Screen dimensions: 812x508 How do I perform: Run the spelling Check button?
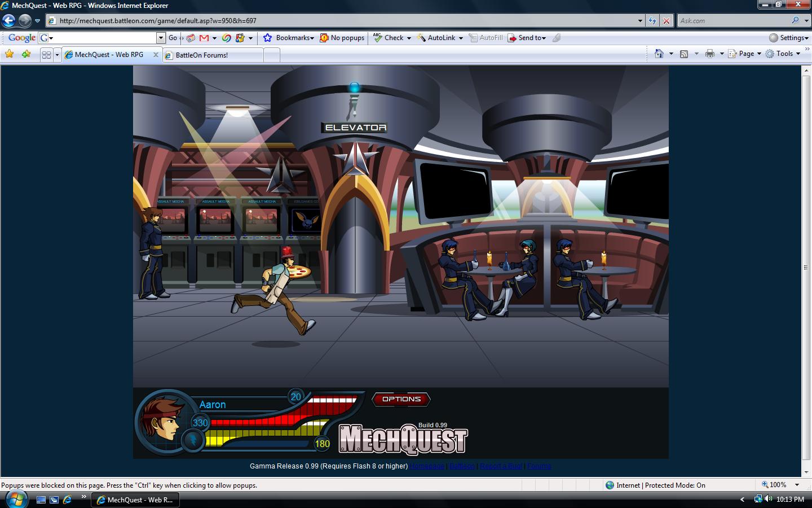click(x=389, y=38)
